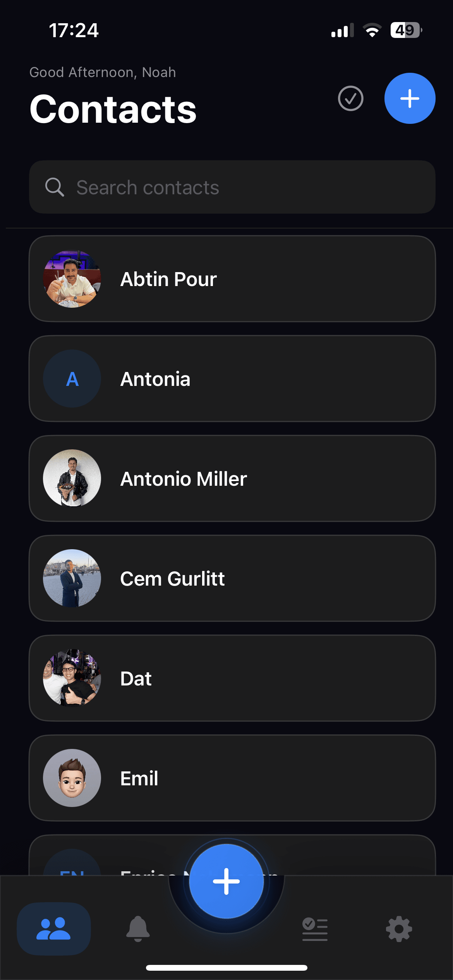Open the Contacts tab in bottom bar
This screenshot has width=453, height=980.
pyautogui.click(x=54, y=929)
